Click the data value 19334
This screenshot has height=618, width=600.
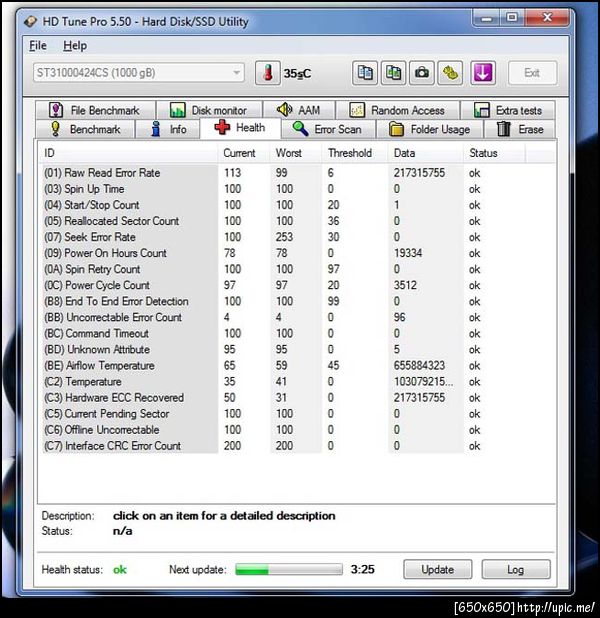pyautogui.click(x=408, y=253)
